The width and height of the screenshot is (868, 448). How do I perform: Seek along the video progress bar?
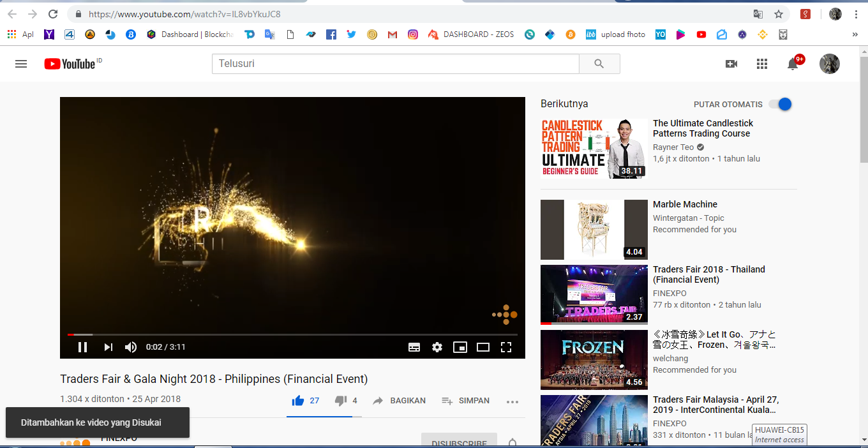(292, 334)
